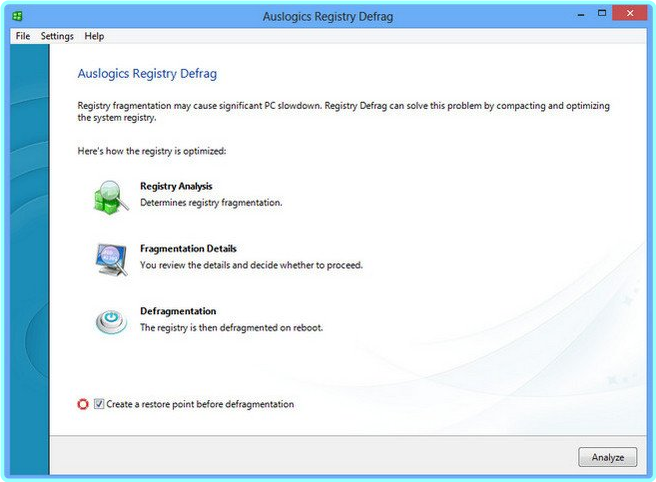Start analysis with the Analyze button
This screenshot has height=482, width=656.
(x=607, y=457)
